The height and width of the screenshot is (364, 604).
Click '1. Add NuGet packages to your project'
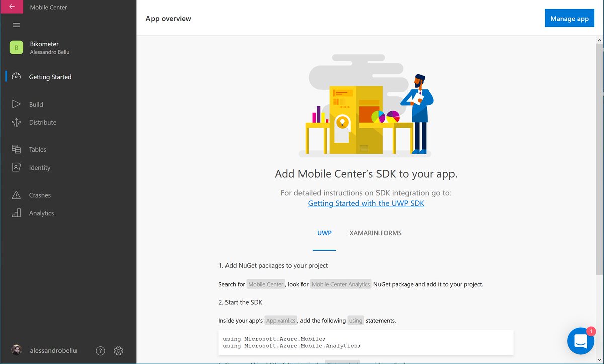pos(273,265)
